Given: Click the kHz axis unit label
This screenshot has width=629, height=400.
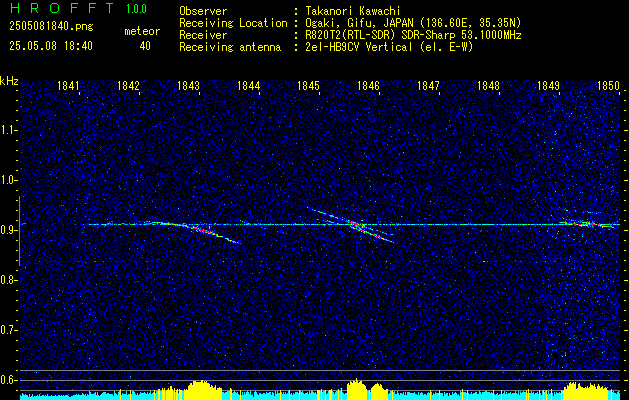Looking at the screenshot, I should click(x=9, y=81).
